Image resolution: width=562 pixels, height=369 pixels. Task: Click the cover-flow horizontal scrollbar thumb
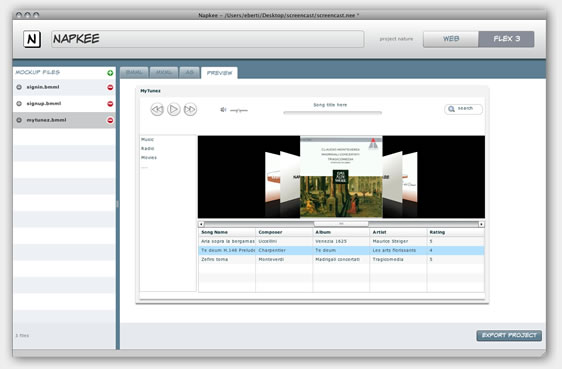(x=341, y=224)
